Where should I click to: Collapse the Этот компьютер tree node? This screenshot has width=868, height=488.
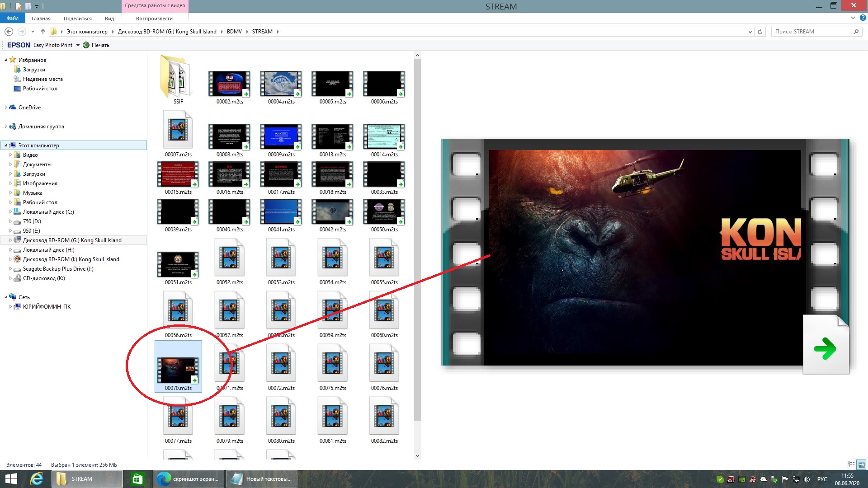(x=6, y=145)
